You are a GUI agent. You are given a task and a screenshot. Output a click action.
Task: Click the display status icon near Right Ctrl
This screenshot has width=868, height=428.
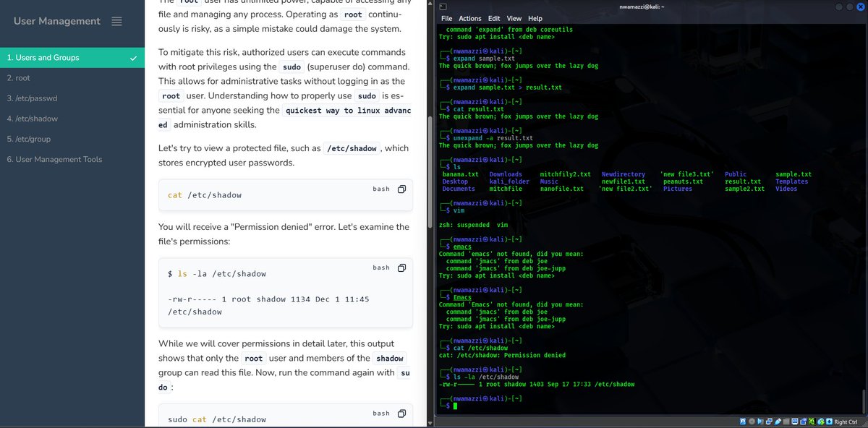(795, 421)
